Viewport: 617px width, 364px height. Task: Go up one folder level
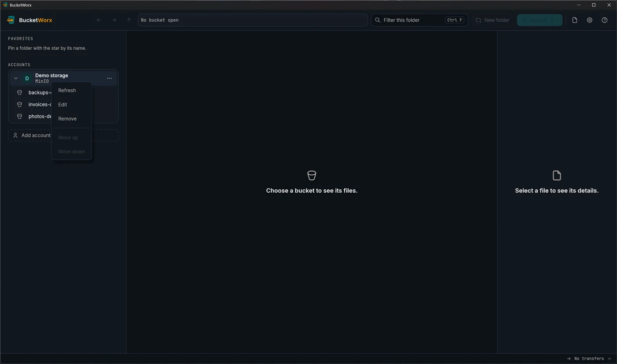point(129,20)
